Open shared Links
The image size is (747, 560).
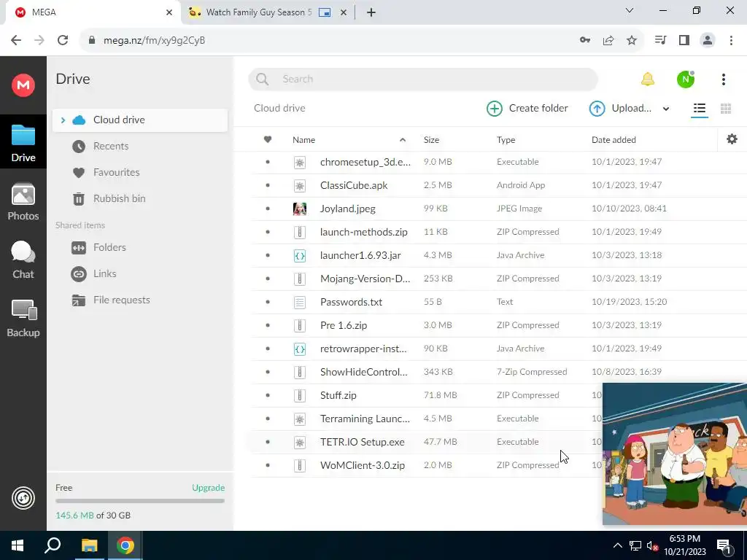tap(105, 274)
